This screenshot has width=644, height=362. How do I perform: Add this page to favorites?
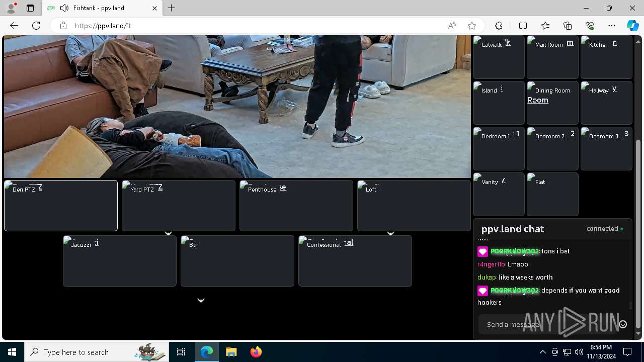[472, 26]
